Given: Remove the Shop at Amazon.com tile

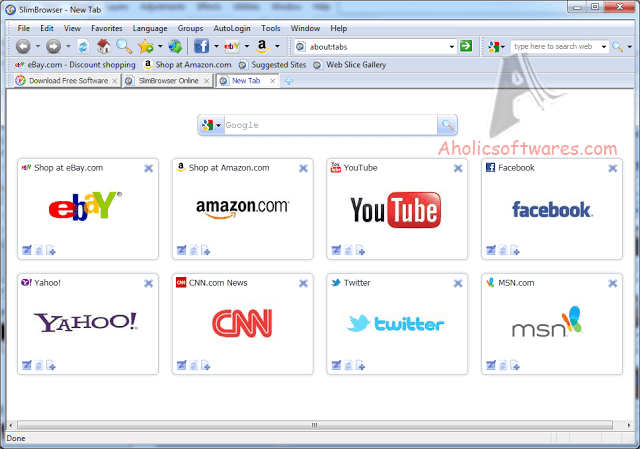Looking at the screenshot, I should [303, 168].
